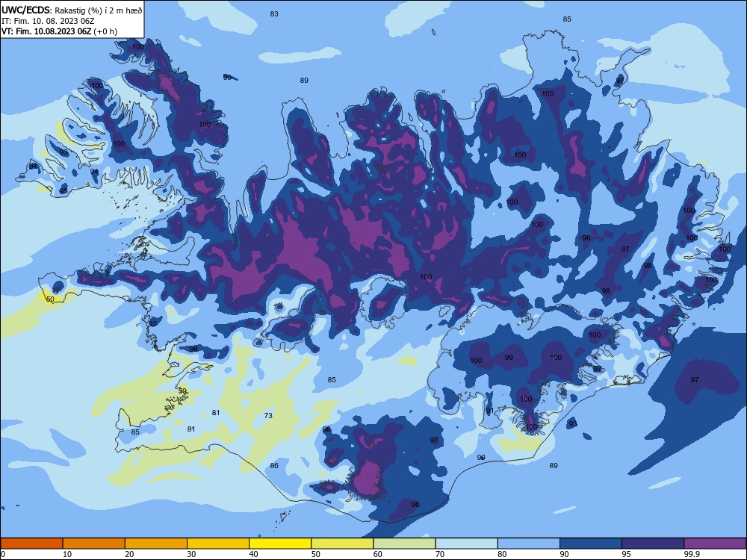
Task: Click the 'IT: Fim. 10. 08. 2023 06Z' line
Action: coord(48,21)
